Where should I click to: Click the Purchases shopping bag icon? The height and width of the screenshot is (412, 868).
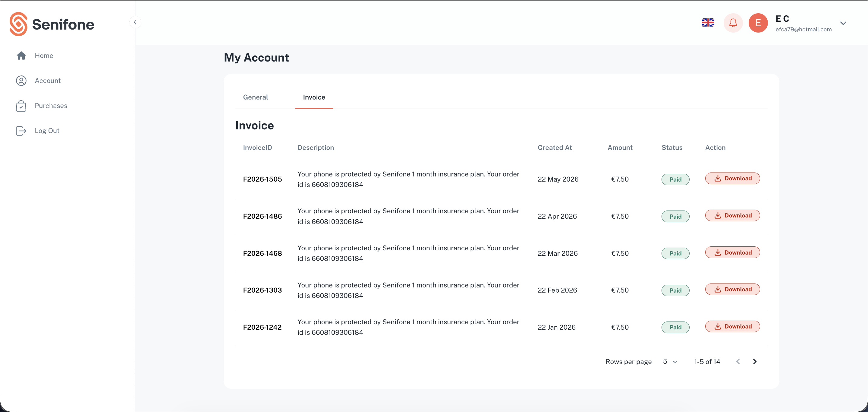tap(21, 106)
